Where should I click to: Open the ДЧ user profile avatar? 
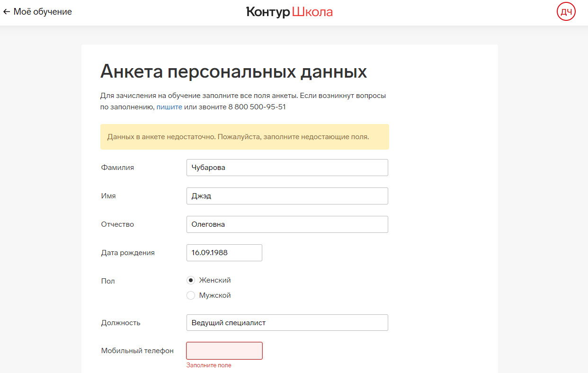(566, 12)
